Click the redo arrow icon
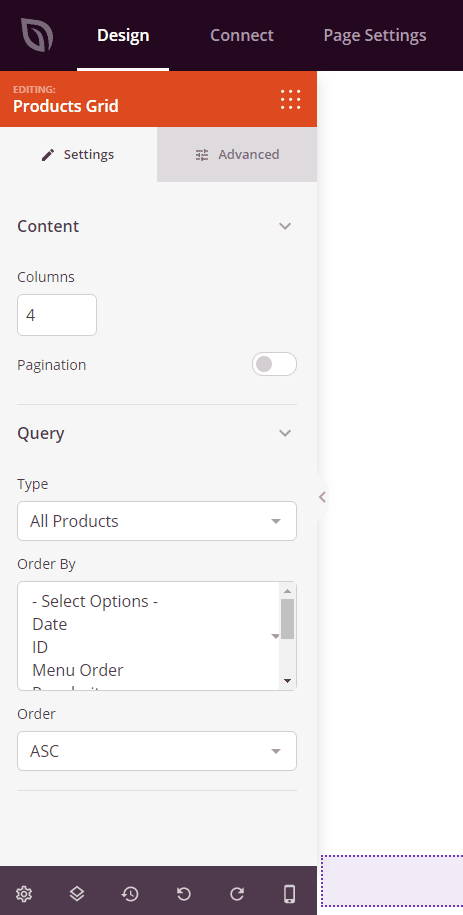This screenshot has width=463, height=915. coord(236,893)
